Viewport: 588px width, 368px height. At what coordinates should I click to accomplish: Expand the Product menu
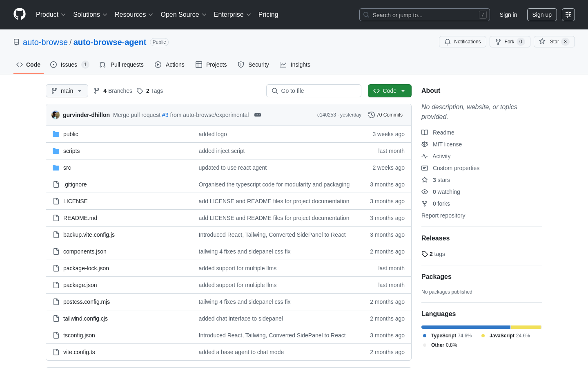(51, 15)
